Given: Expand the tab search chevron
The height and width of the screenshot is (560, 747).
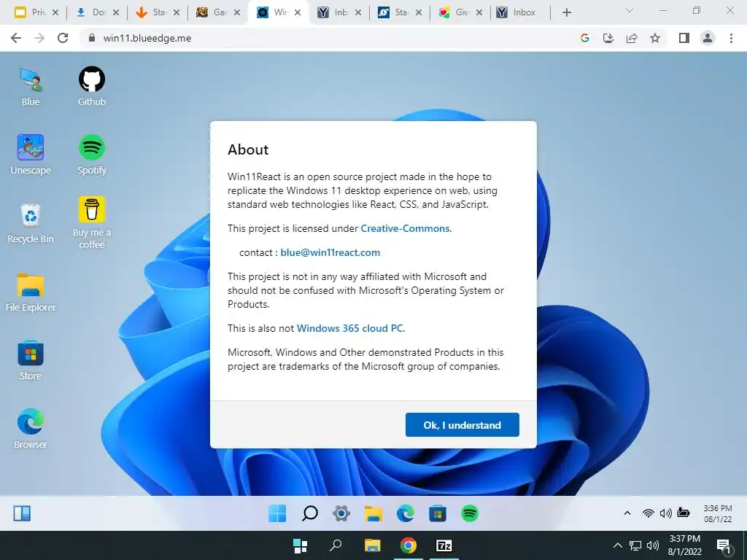Looking at the screenshot, I should click(x=630, y=10).
